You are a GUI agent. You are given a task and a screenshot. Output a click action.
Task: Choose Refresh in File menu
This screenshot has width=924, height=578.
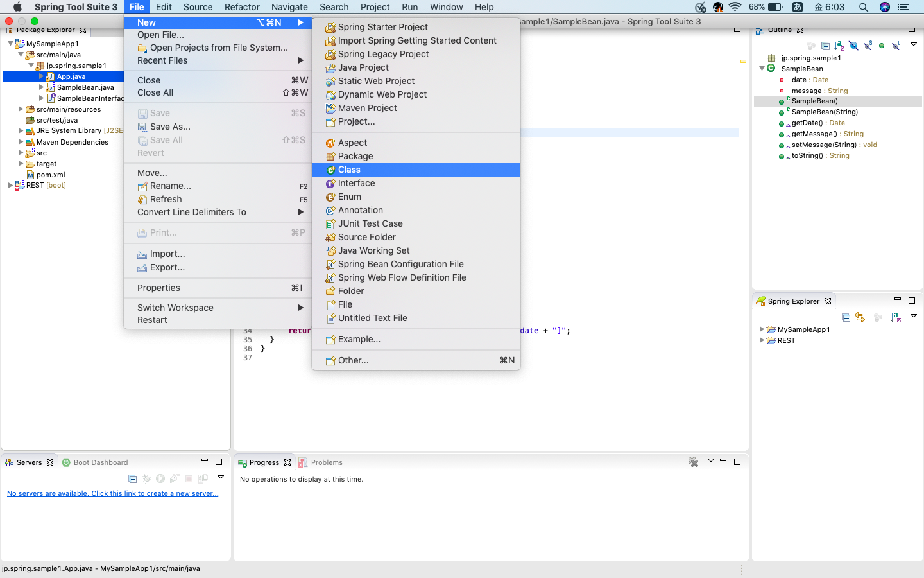(218, 199)
